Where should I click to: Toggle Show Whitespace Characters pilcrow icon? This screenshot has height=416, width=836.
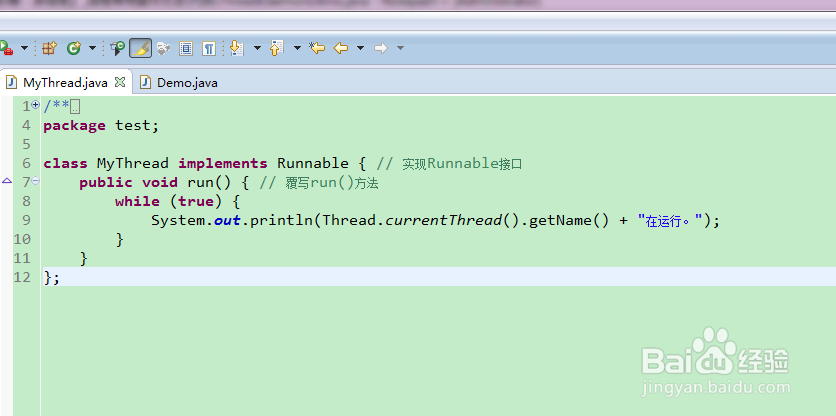pos(209,49)
